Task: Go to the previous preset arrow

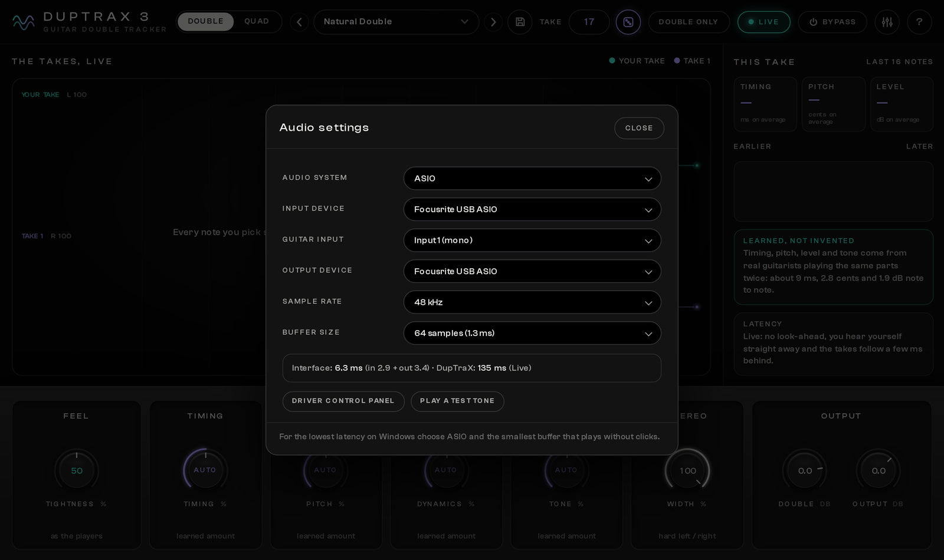Action: (299, 22)
